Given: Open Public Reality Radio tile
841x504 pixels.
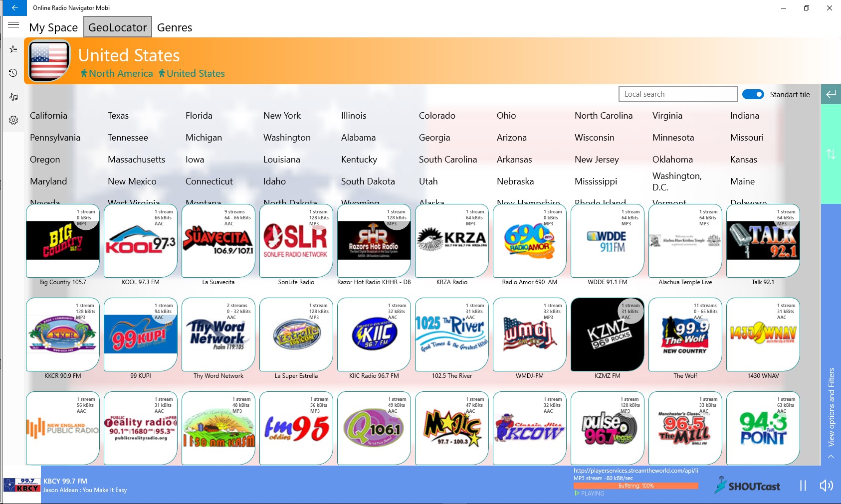Looking at the screenshot, I should (x=141, y=428).
